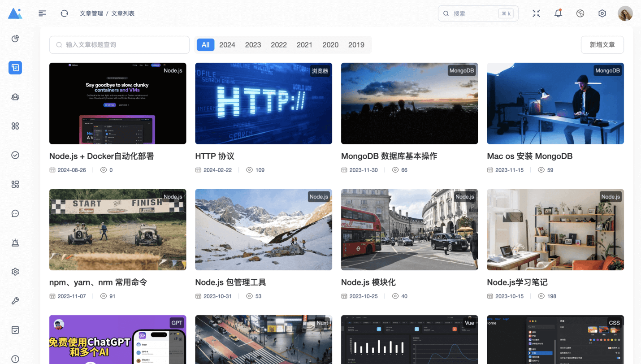Open the Mac os 安装 MongoDB thumbnail
641x364 pixels.
[555, 103]
